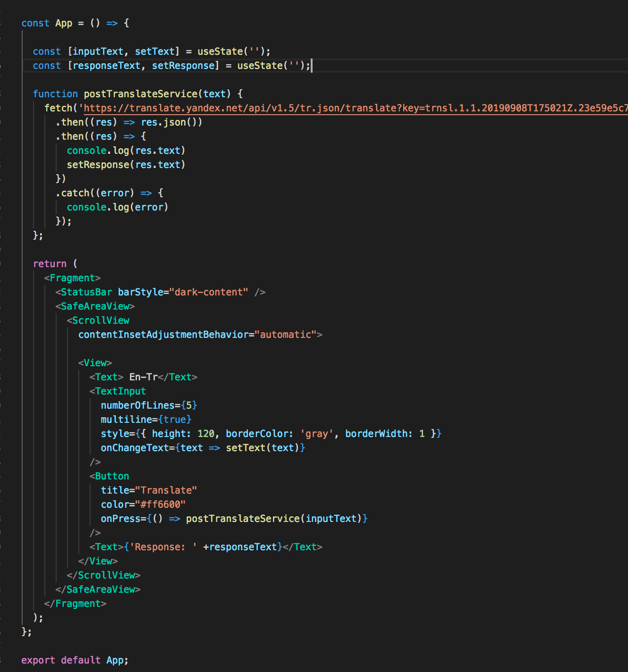628x672 pixels.
Task: Click the 'setResponse(res.text)' call
Action: [126, 165]
